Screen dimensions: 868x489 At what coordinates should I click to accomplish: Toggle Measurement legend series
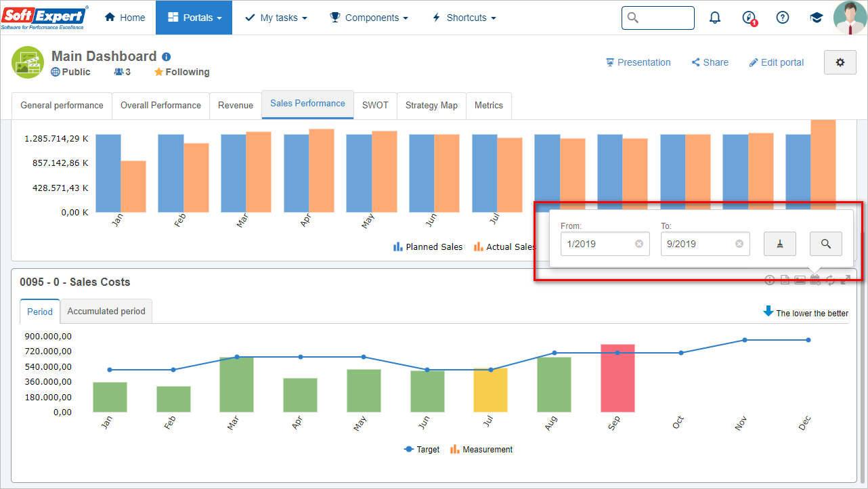click(481, 449)
